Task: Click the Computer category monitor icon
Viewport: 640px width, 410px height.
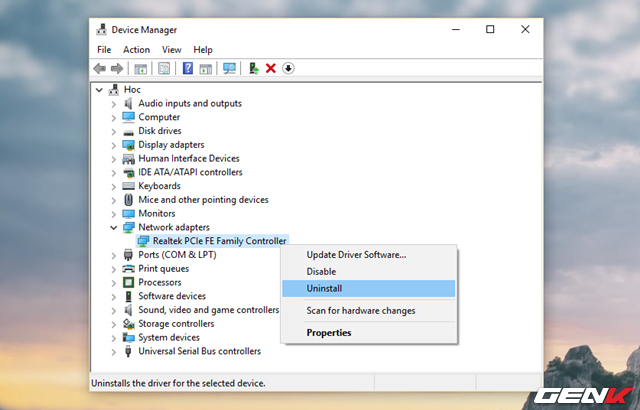Action: (x=129, y=117)
